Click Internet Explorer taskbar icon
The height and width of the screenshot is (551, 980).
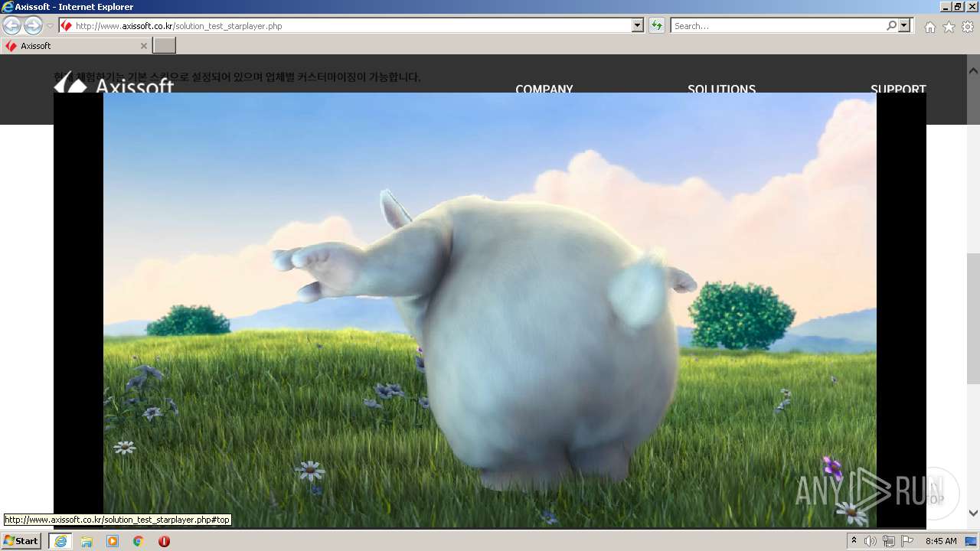tap(60, 541)
